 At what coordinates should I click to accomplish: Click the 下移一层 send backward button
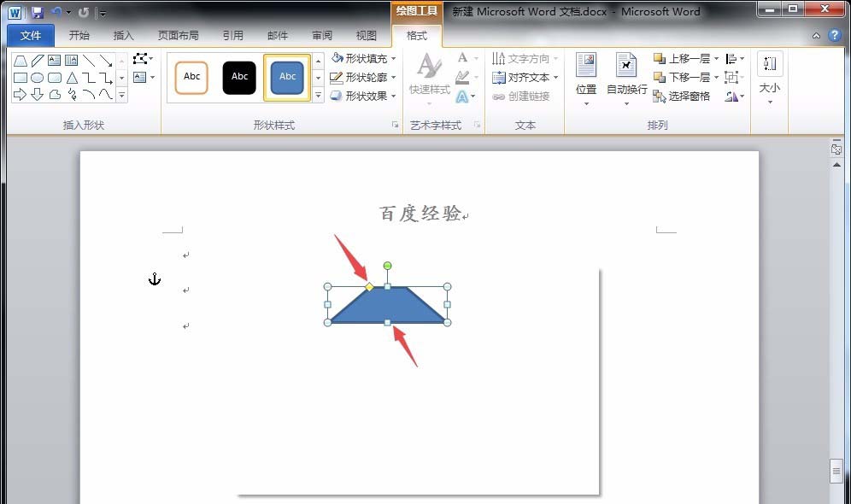pos(682,78)
